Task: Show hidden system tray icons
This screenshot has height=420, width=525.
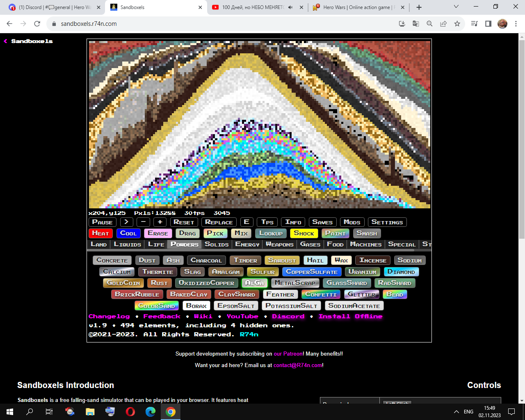Action: (456, 412)
